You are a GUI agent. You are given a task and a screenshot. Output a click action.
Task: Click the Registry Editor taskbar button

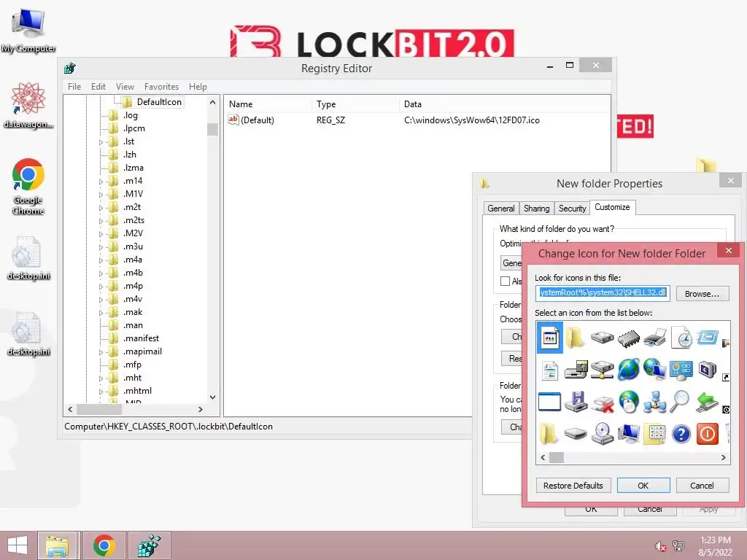coord(149,545)
